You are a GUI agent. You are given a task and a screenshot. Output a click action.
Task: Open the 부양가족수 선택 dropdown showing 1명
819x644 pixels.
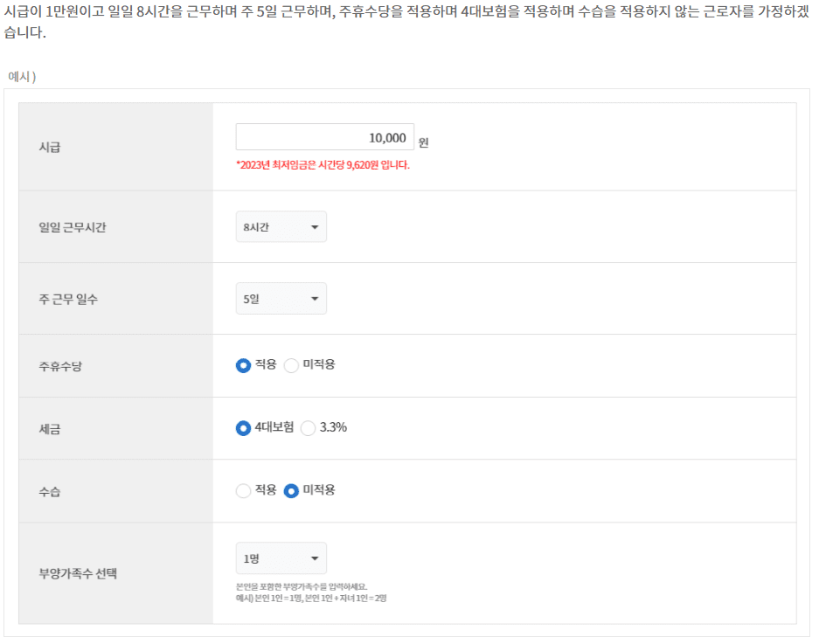click(280, 556)
